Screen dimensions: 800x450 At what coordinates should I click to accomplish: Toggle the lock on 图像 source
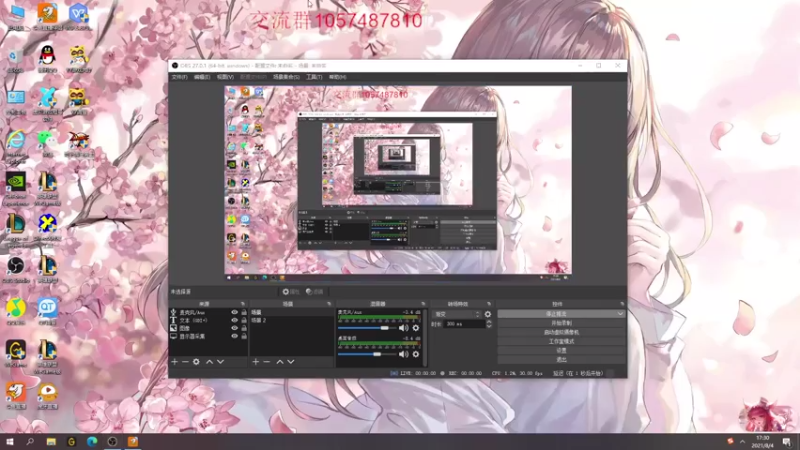(244, 328)
